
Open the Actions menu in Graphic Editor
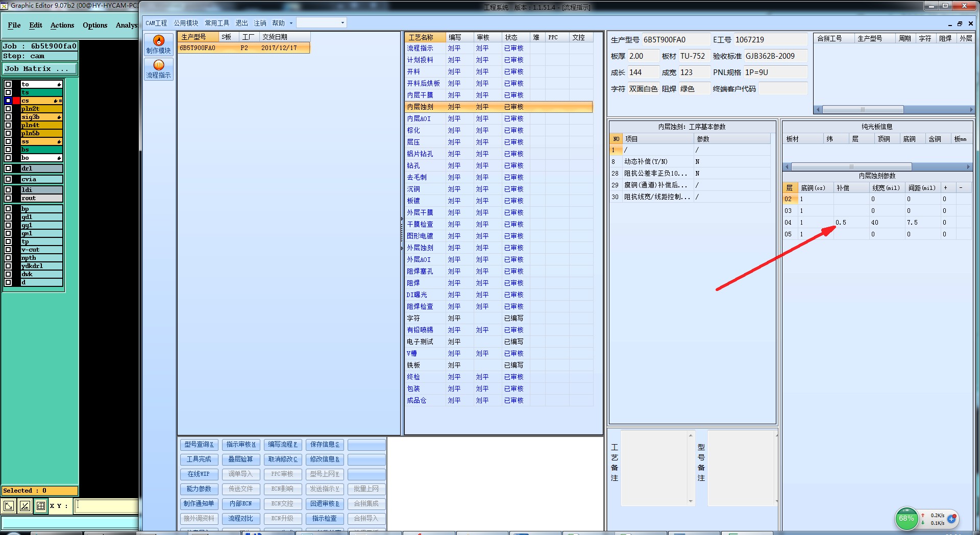(x=62, y=25)
